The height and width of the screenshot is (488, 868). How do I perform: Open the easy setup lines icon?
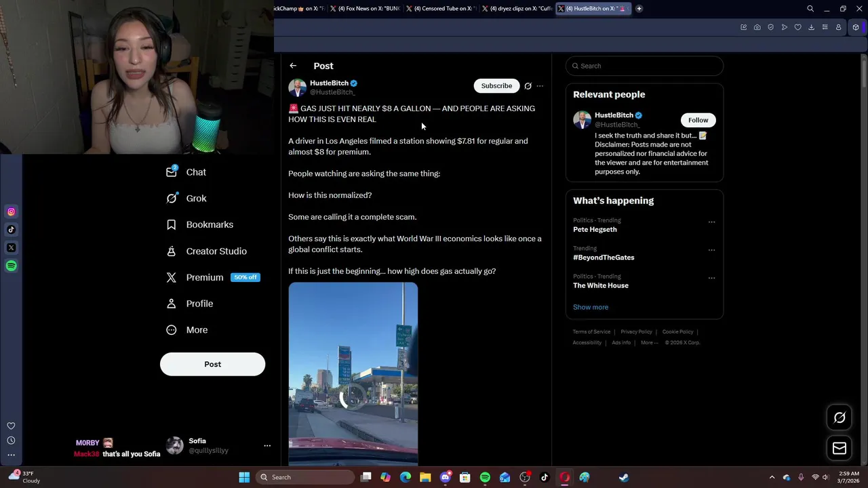(825, 27)
